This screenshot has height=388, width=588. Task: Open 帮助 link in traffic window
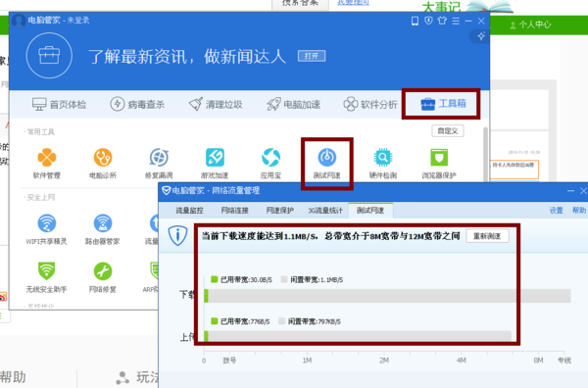pos(578,211)
